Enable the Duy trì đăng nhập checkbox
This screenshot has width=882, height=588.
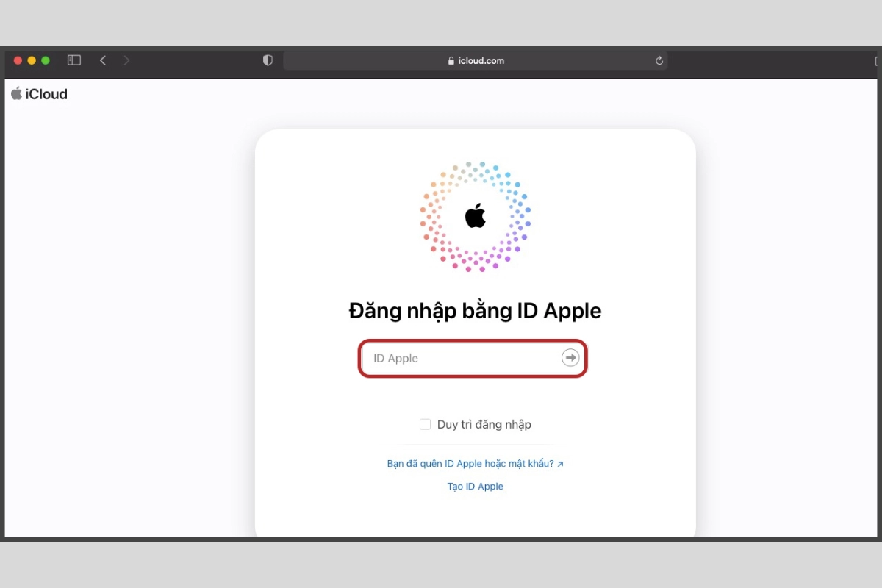coord(425,424)
